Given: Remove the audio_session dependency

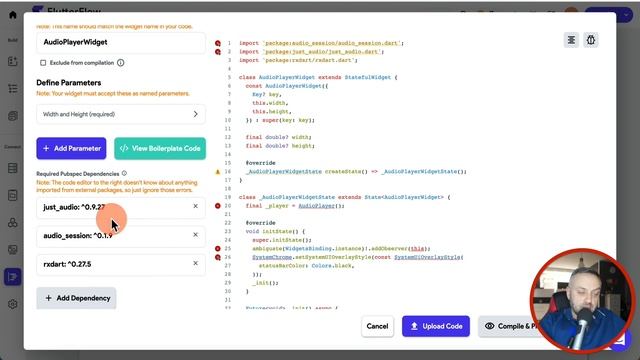Looking at the screenshot, I should click(196, 235).
